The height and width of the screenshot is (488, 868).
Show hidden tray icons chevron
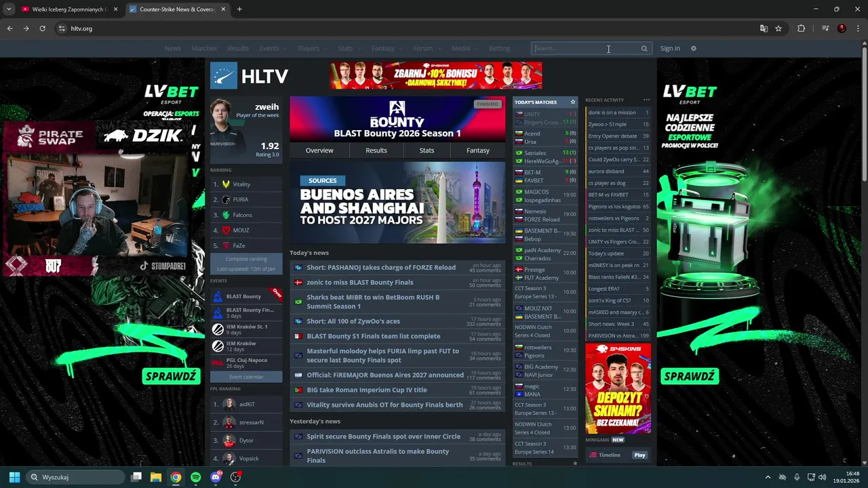768,477
